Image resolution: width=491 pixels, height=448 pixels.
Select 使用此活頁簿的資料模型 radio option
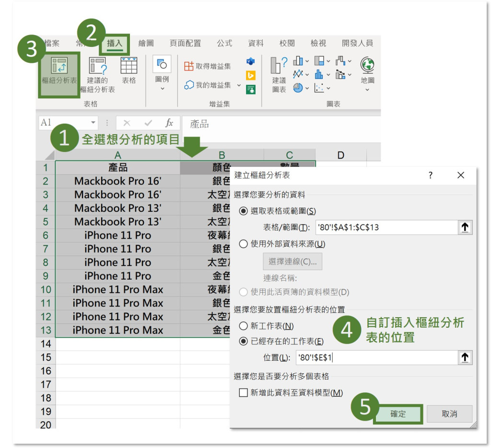tap(243, 292)
